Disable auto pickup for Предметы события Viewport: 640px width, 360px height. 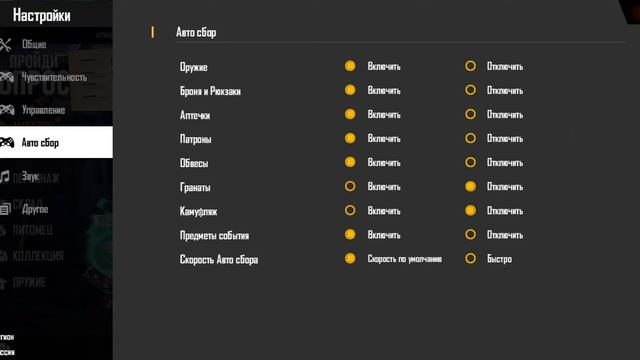click(x=470, y=235)
